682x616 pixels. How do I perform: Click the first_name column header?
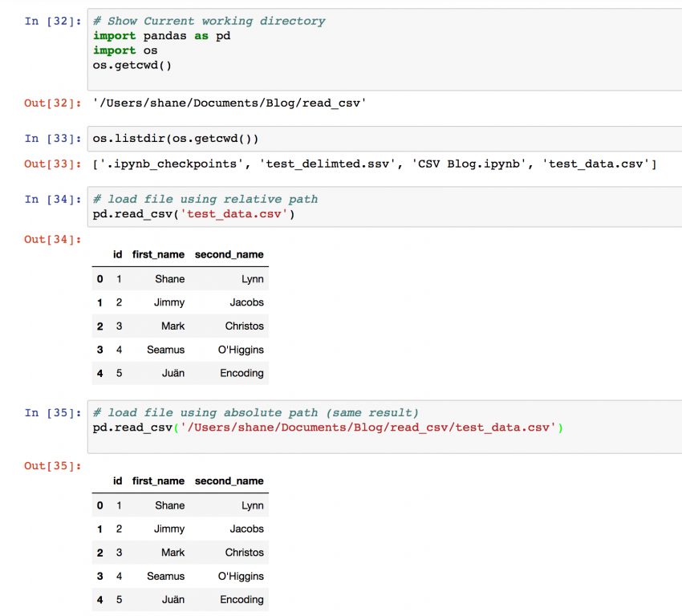[x=157, y=254]
